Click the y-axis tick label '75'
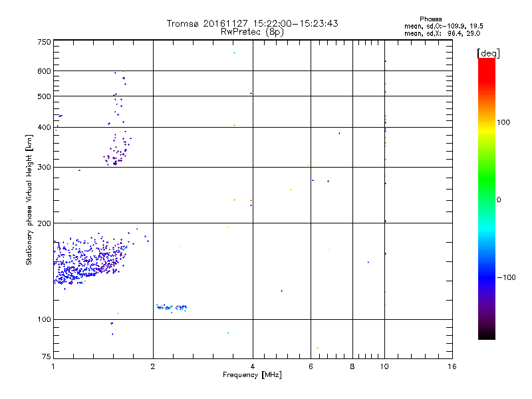This screenshot has height=399, width=532. 47,356
